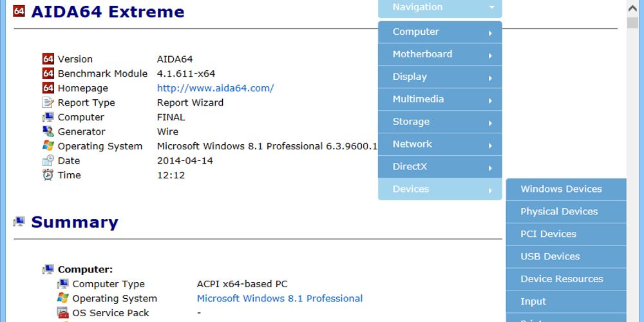Select DirectX in navigation menu

pos(440,167)
